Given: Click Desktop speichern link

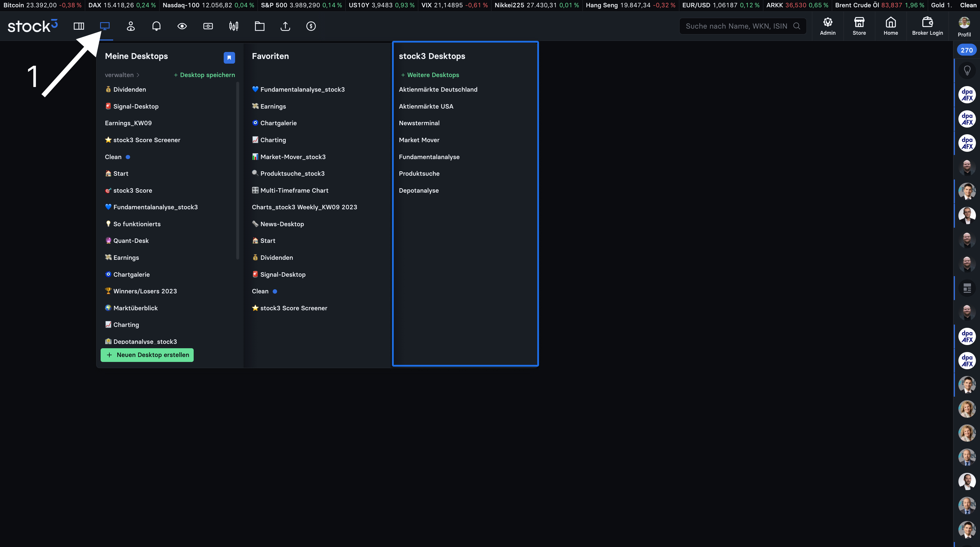Looking at the screenshot, I should (204, 75).
